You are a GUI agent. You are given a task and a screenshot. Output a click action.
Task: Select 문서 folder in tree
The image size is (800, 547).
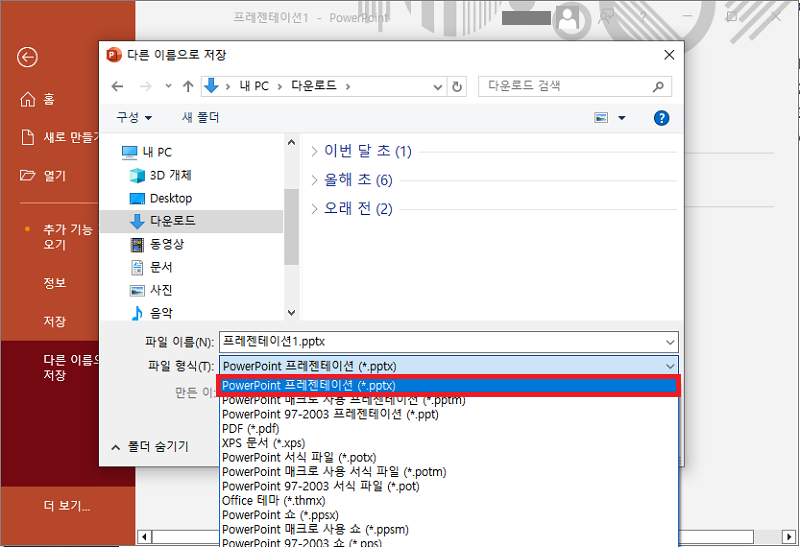[152, 267]
